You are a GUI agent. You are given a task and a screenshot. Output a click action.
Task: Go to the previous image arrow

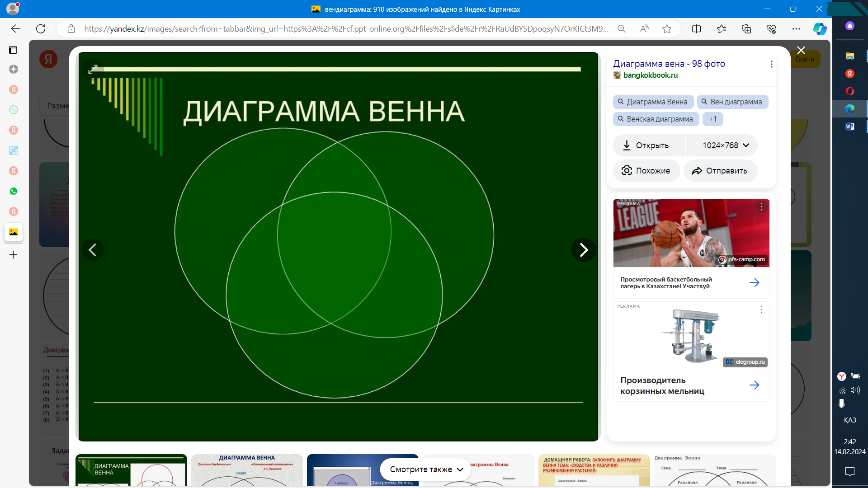(93, 250)
